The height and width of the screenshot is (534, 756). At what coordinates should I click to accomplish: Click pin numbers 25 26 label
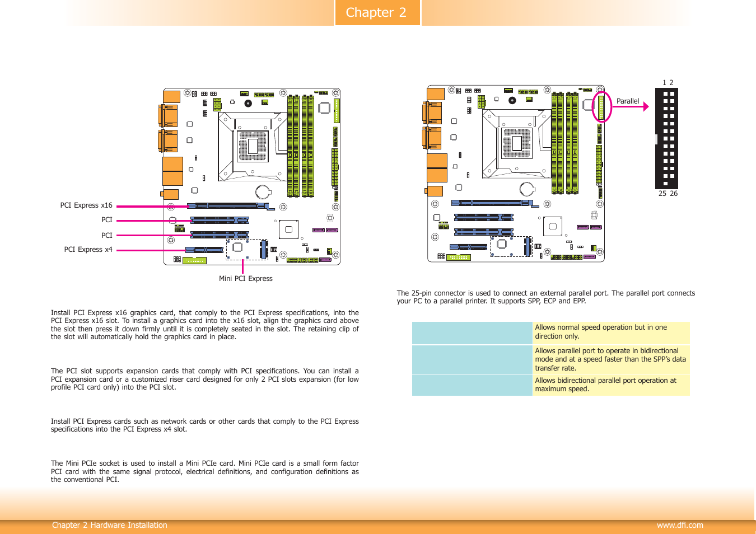pyautogui.click(x=668, y=194)
